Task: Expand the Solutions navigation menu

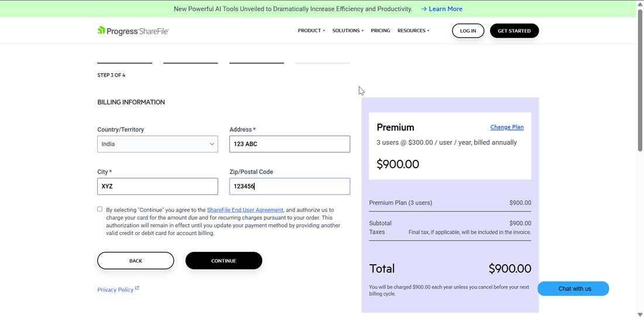Action: click(348, 31)
